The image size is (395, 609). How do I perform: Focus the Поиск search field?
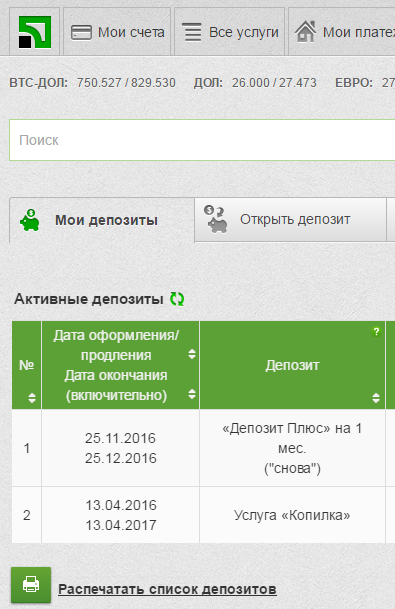click(x=202, y=140)
